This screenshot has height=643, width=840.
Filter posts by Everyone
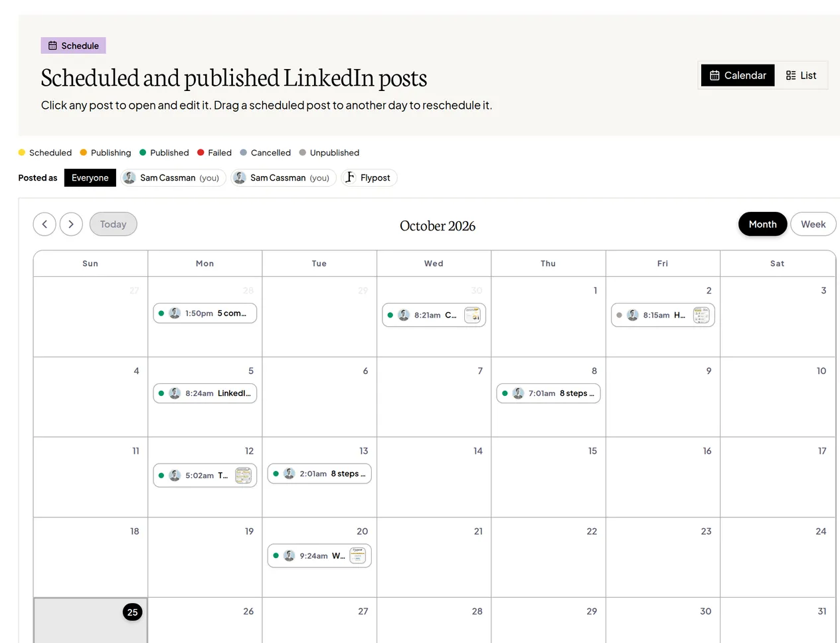[90, 178]
